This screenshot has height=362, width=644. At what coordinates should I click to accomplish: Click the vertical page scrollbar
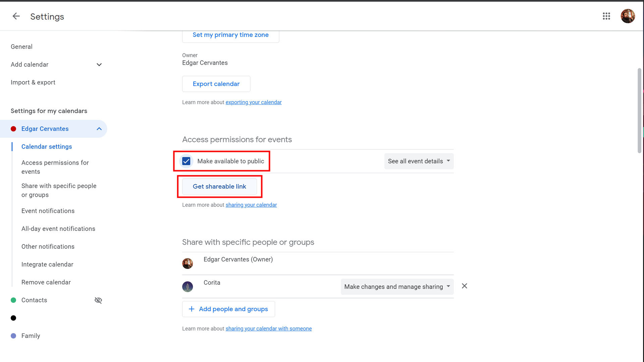[x=639, y=111]
